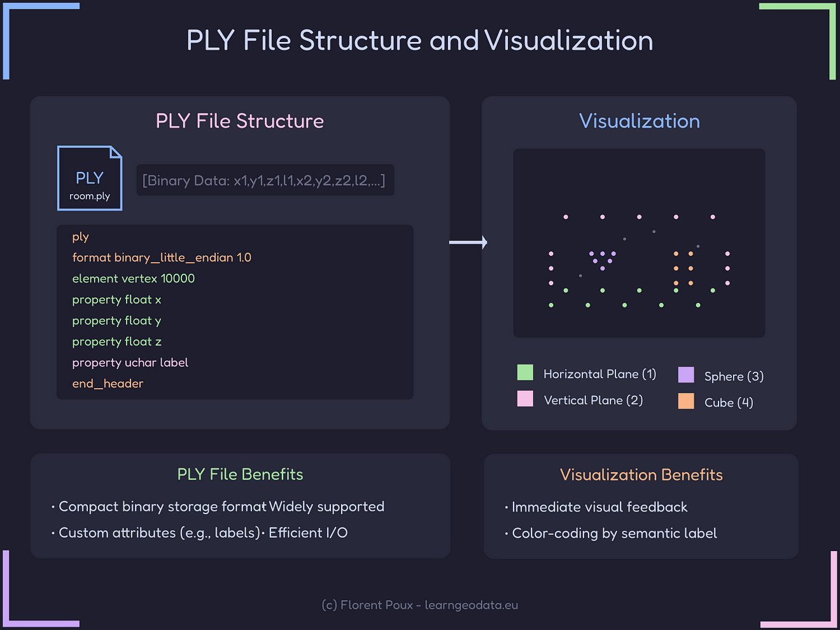Click the 'property float z' line
The height and width of the screenshot is (630, 840).
point(116,342)
